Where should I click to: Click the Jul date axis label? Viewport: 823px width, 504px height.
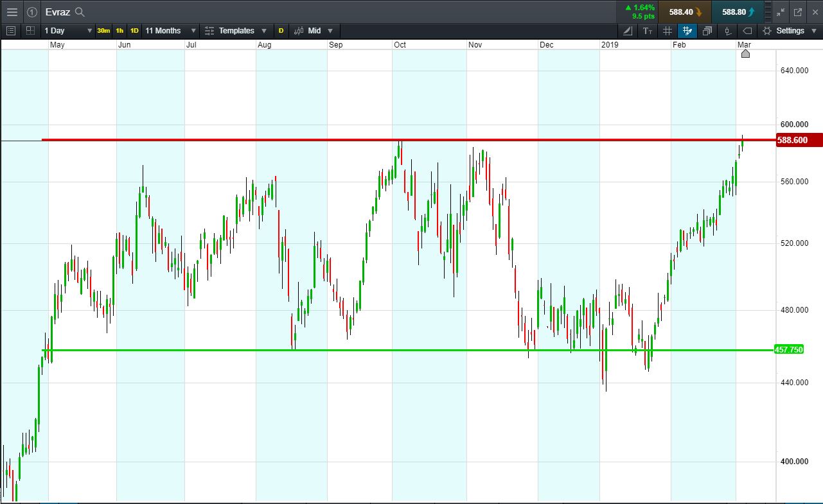(191, 45)
